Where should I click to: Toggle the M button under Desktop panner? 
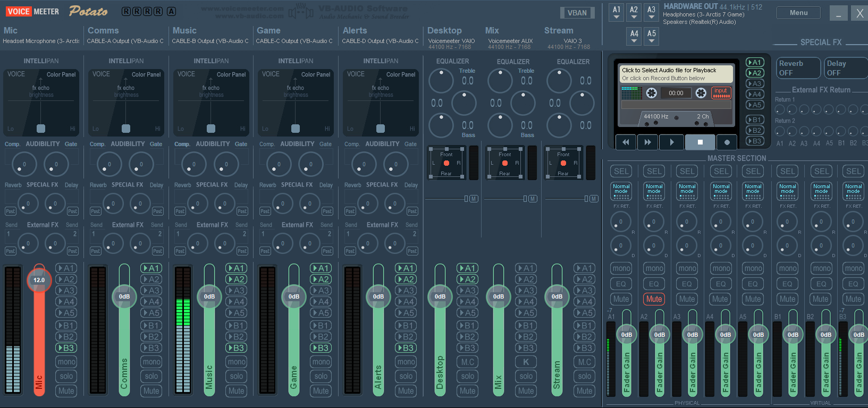[x=474, y=199]
